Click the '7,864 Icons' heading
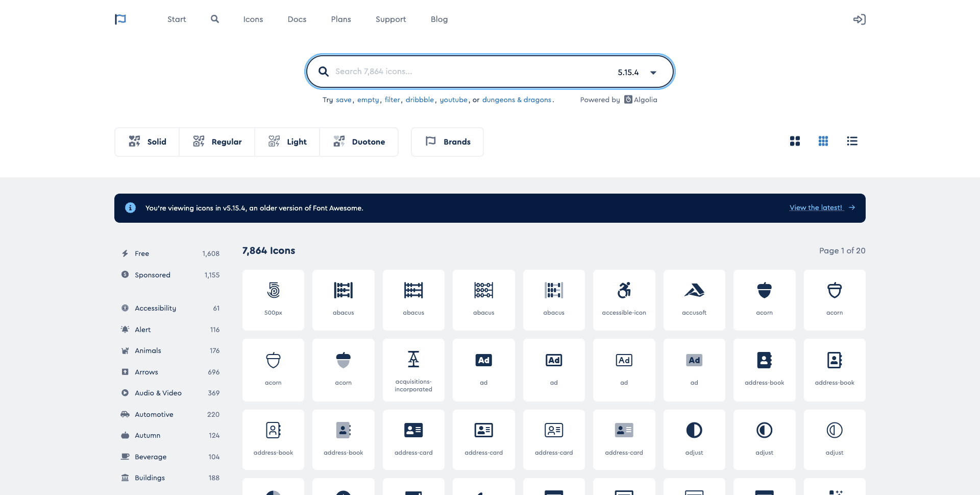Viewport: 980px width, 495px height. point(268,251)
